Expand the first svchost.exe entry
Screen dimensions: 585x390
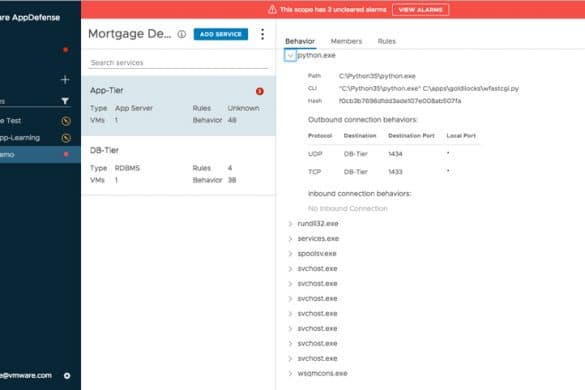pos(290,269)
